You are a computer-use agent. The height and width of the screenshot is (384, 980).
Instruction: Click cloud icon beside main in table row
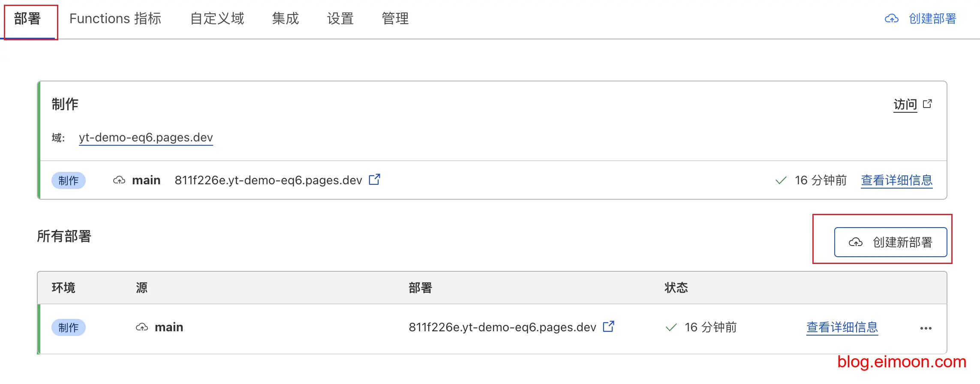pyautogui.click(x=142, y=327)
